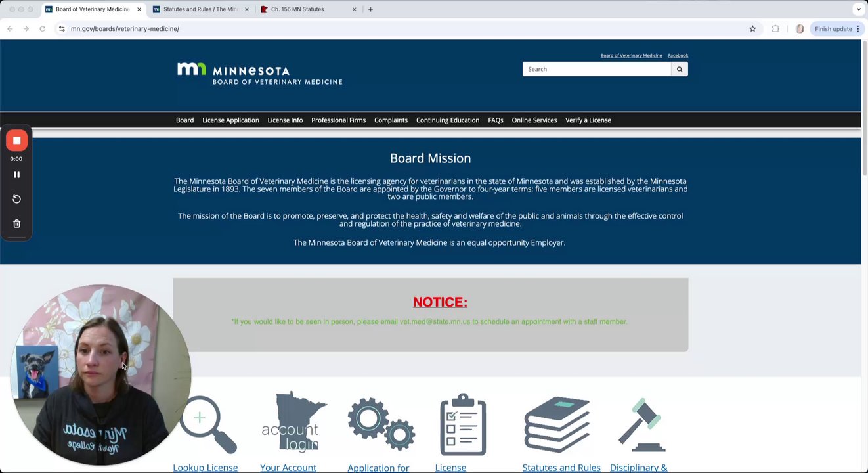Open the browser extensions puzzle icon
Image resolution: width=868 pixels, height=473 pixels.
775,29
